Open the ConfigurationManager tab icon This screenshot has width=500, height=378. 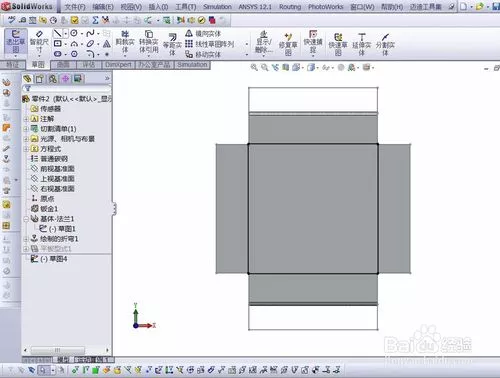pos(53,79)
